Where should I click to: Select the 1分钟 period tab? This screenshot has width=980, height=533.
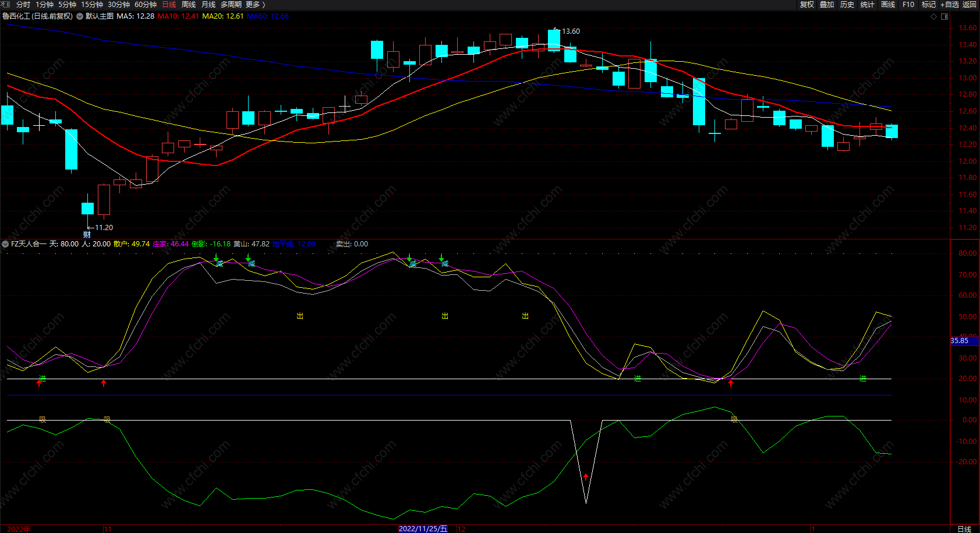click(x=45, y=5)
